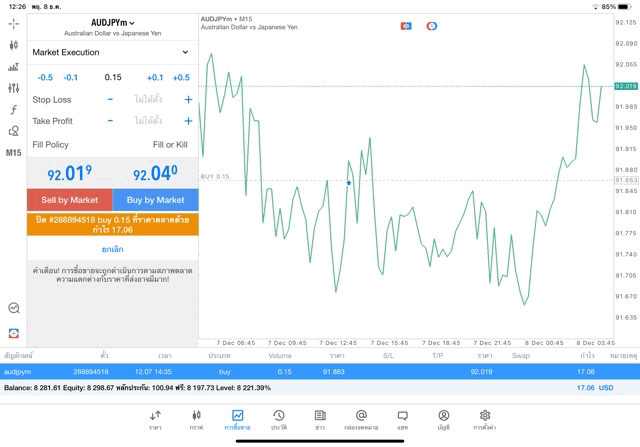Open the chart tab with candlestick icon
The image size is (640, 447).
(x=196, y=420)
